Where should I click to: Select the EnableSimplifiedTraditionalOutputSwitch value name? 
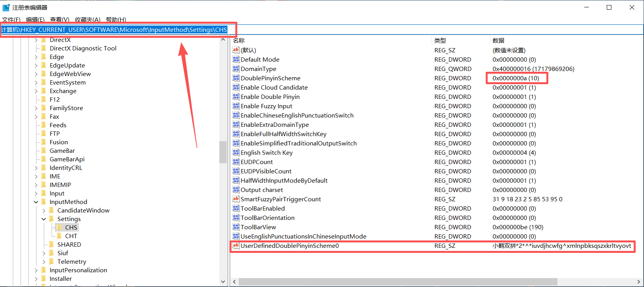(x=299, y=143)
